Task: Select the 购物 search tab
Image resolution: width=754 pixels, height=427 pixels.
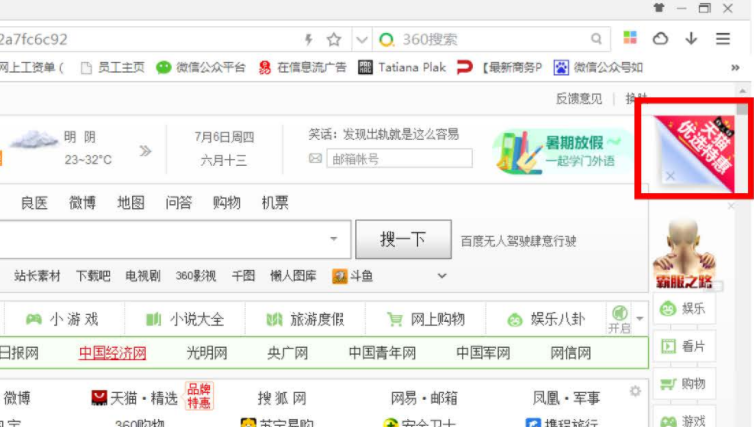Action: pos(226,203)
